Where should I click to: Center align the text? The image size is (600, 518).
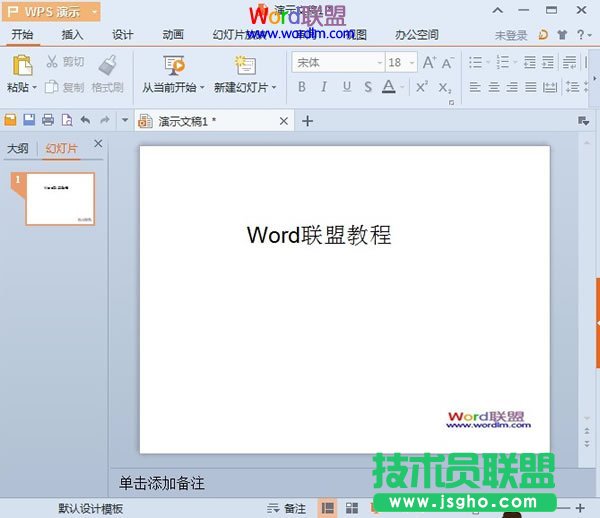point(494,87)
